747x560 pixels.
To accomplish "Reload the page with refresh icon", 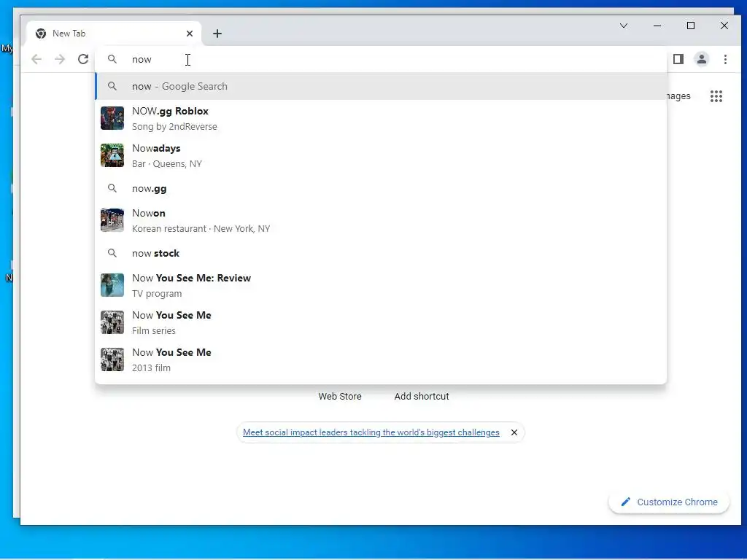I will [x=83, y=59].
